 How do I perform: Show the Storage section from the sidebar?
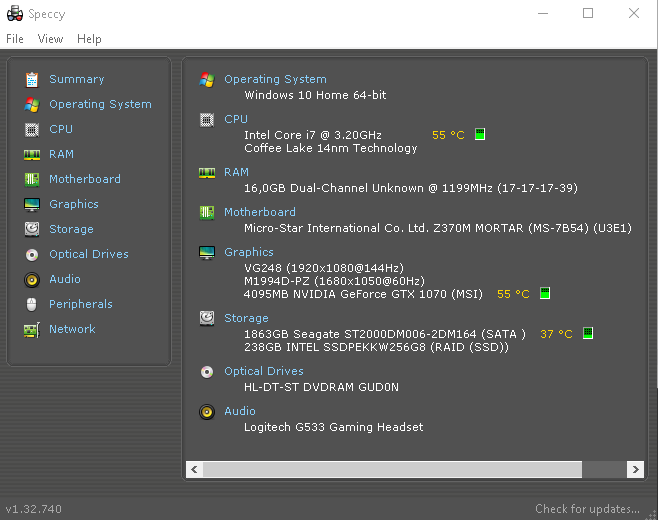(x=71, y=229)
